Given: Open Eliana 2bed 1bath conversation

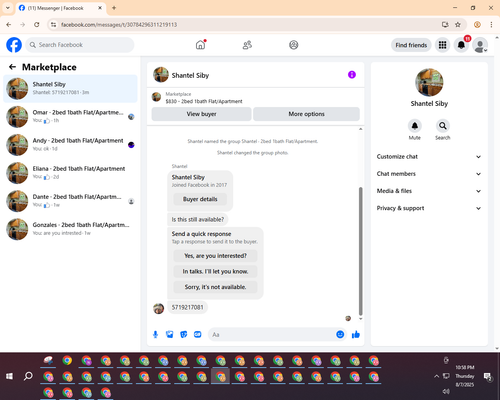Looking at the screenshot, I should click(x=70, y=173).
